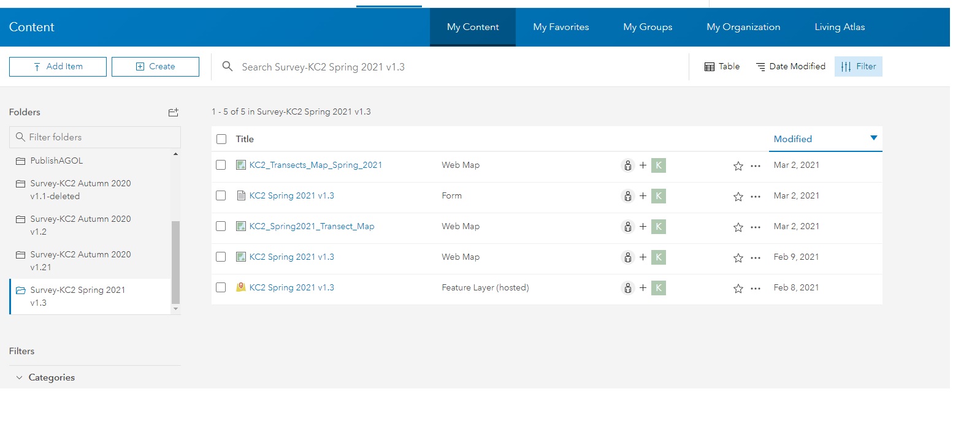
Task: Click plus icon for KC2_Spring2021_Transect_Map
Action: 643,226
